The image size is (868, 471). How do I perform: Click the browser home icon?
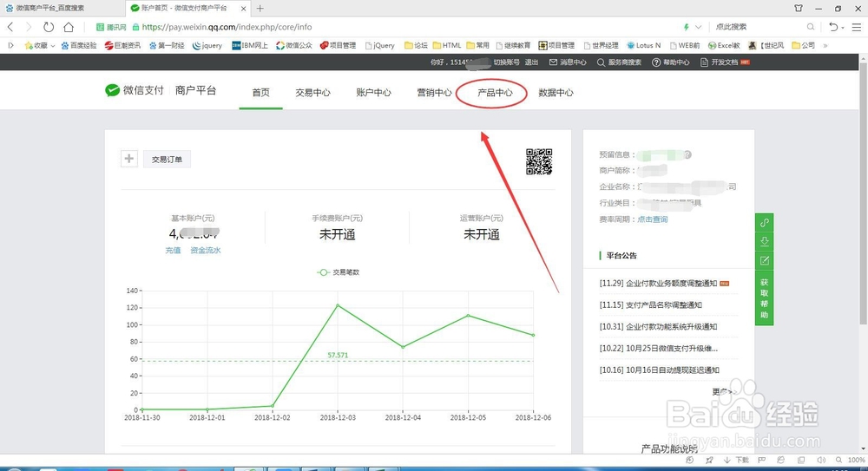(68, 27)
